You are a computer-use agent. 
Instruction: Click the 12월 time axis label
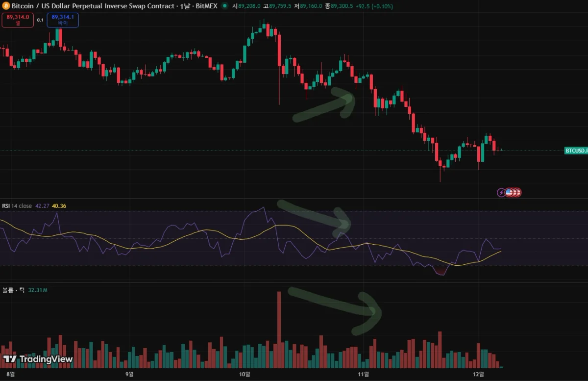point(479,374)
